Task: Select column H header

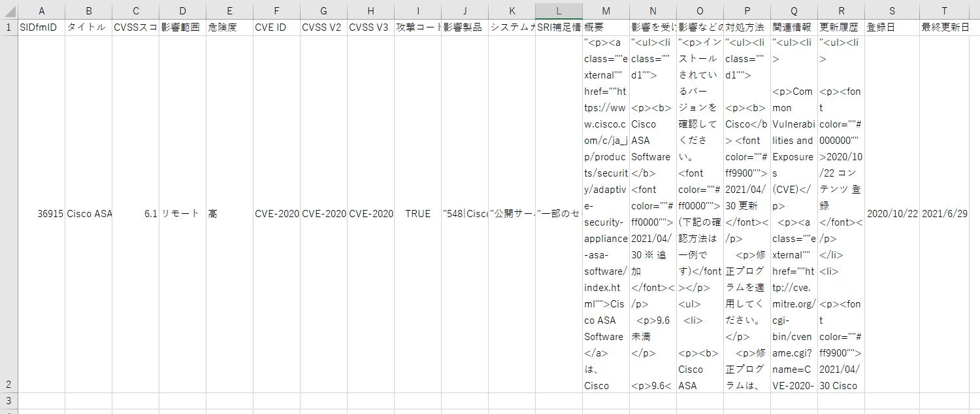Action: pyautogui.click(x=371, y=10)
